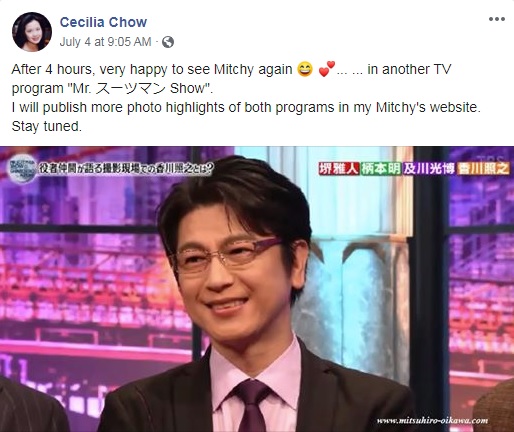Image resolution: width=514 pixels, height=432 pixels.
Task: Visit the Cecilia Chow profile name link
Action: (x=103, y=22)
